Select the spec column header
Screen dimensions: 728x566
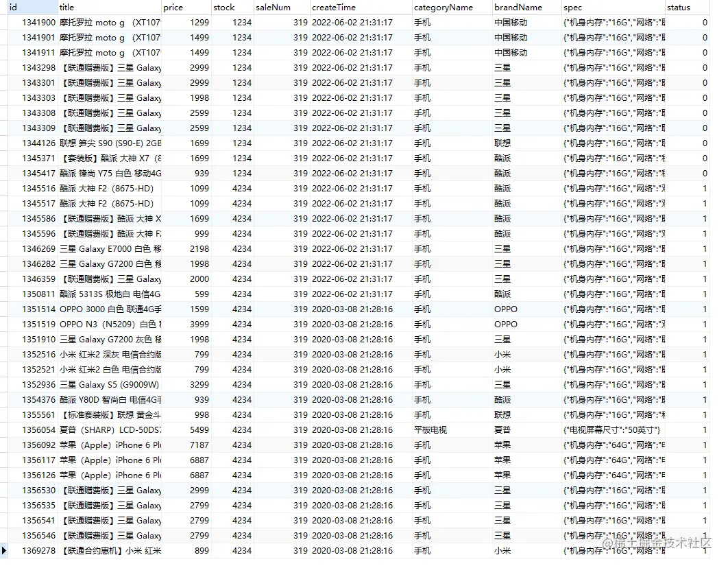click(614, 8)
